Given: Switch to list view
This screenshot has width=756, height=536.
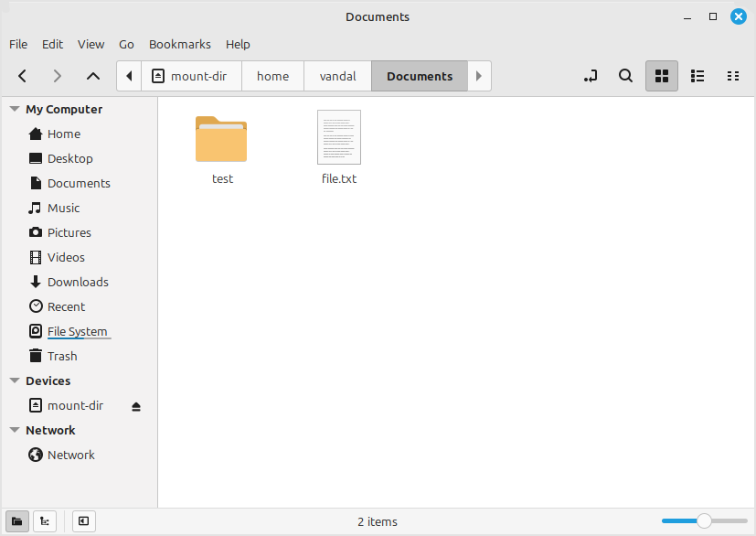Looking at the screenshot, I should tap(697, 76).
